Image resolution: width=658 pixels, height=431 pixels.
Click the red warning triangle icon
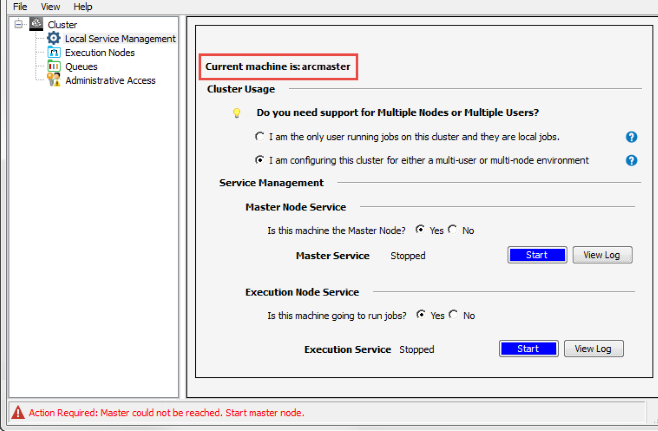18,413
